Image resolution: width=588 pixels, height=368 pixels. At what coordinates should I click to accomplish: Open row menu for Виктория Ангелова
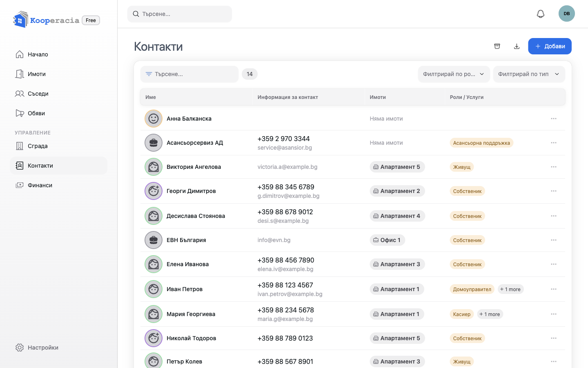554,167
